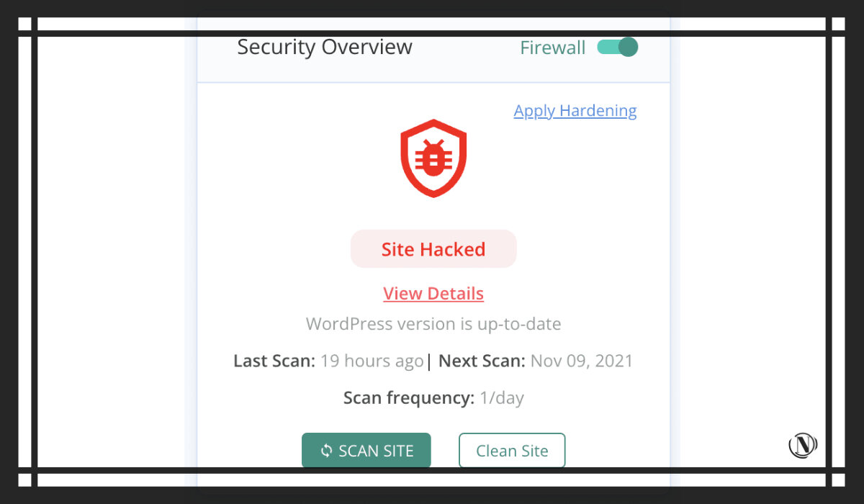
Task: Click the green knob of Firewall toggle
Action: [629, 48]
